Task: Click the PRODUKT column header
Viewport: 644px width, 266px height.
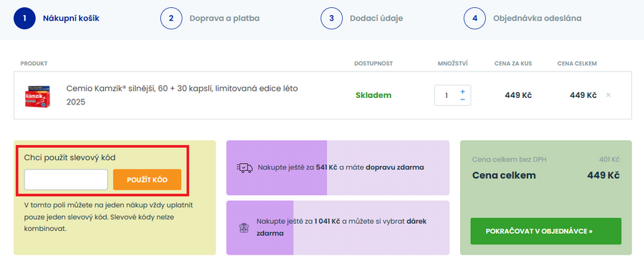Action: point(34,64)
